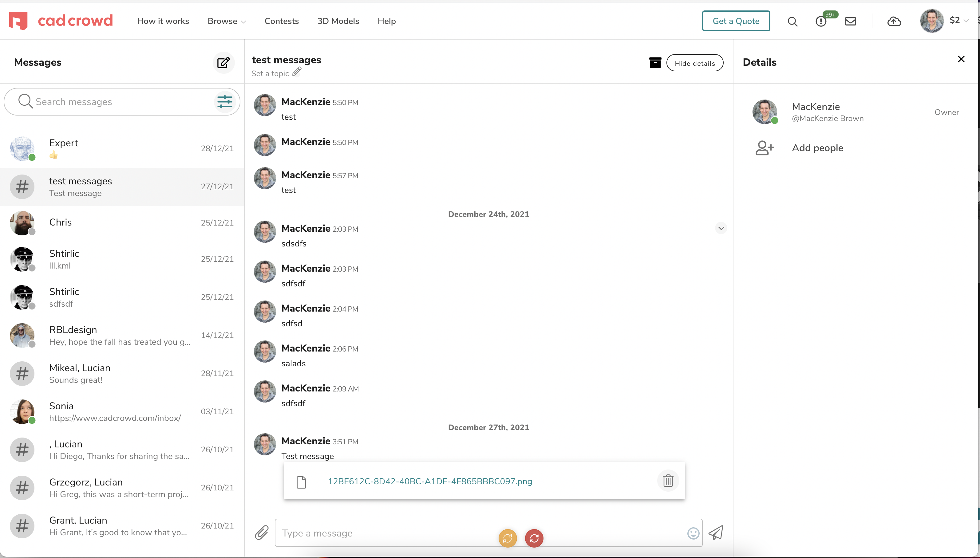Open the 3D Models menu item
980x558 pixels.
pyautogui.click(x=338, y=21)
